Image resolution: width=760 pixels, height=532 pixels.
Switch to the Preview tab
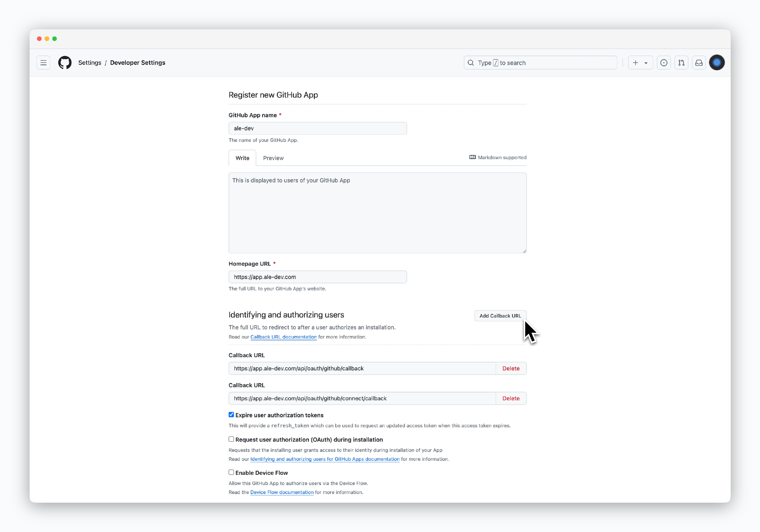click(x=273, y=158)
